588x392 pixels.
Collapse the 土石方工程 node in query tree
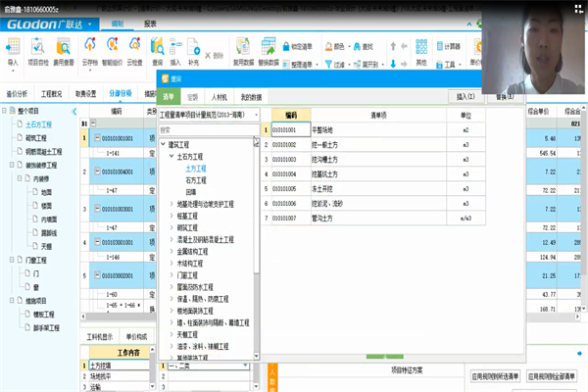[171, 156]
